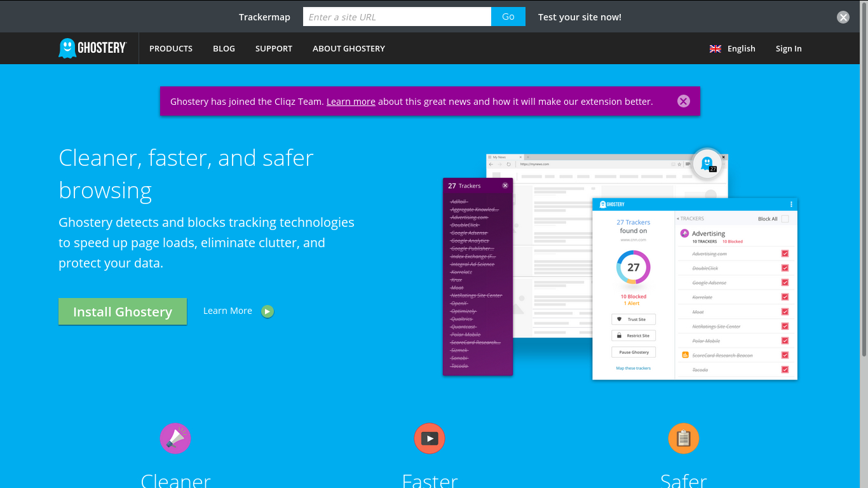
Task: Open the PRODUCTS menu
Action: (171, 49)
